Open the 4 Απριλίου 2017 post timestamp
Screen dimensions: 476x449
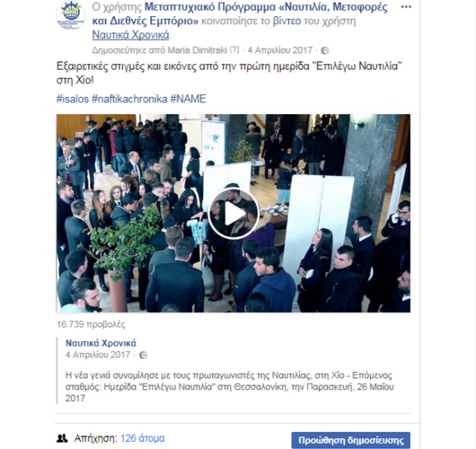click(280, 50)
